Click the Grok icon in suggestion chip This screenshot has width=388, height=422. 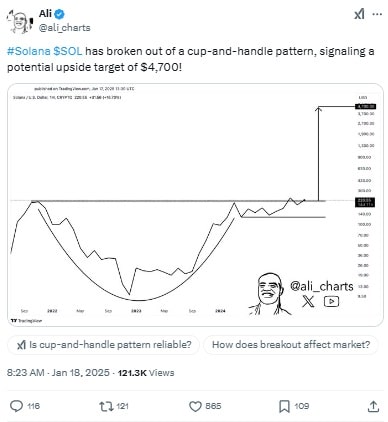[x=21, y=345]
